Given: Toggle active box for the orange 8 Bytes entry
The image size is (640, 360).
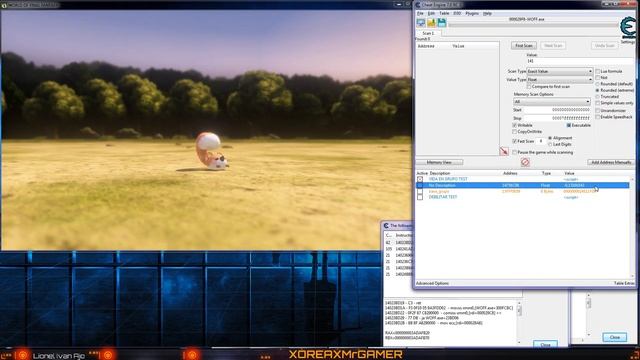Looking at the screenshot, I should point(420,191).
